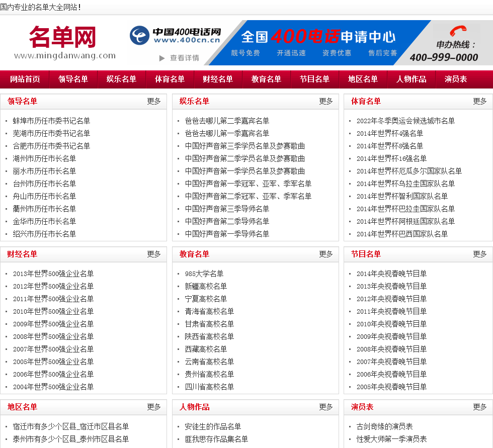Open 财经名单 in the navigation bar
Image resolution: width=493 pixels, height=448 pixels.
218,79
